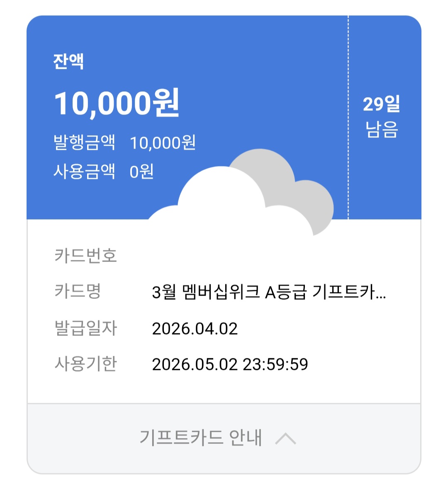
Task: Select the 발급일자 value 2026.04.02
Action: tap(195, 328)
